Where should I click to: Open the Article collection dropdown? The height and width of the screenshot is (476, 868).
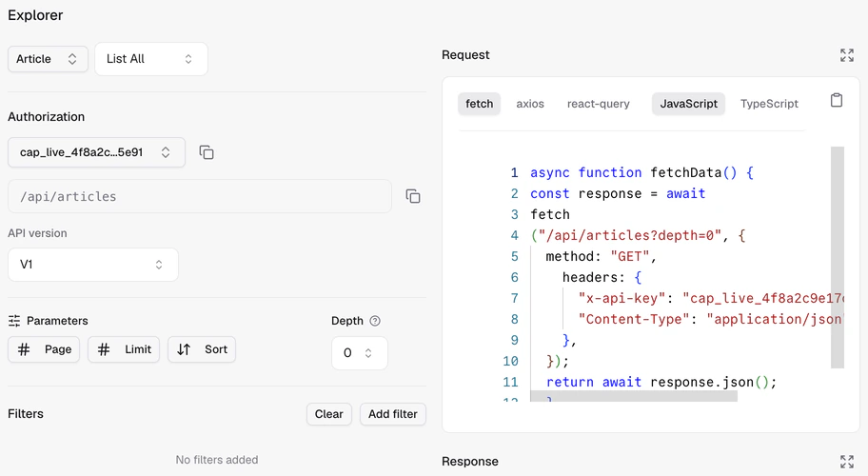pos(48,59)
